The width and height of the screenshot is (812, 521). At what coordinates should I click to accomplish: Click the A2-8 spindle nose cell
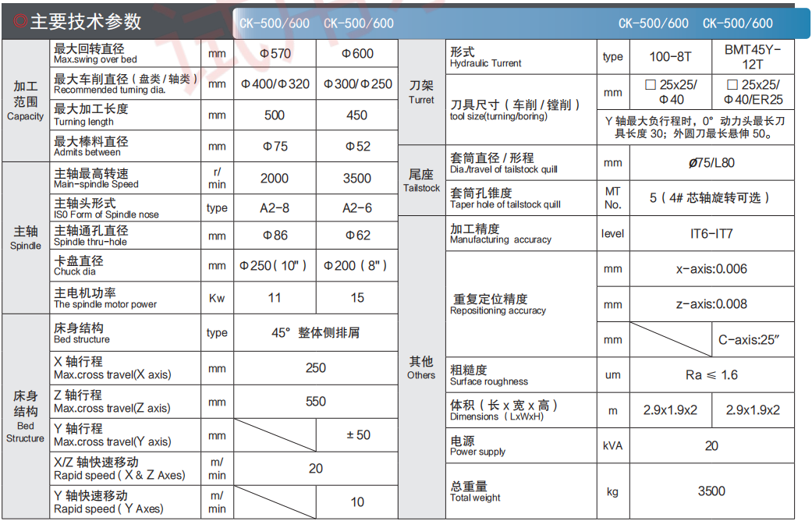[275, 207]
